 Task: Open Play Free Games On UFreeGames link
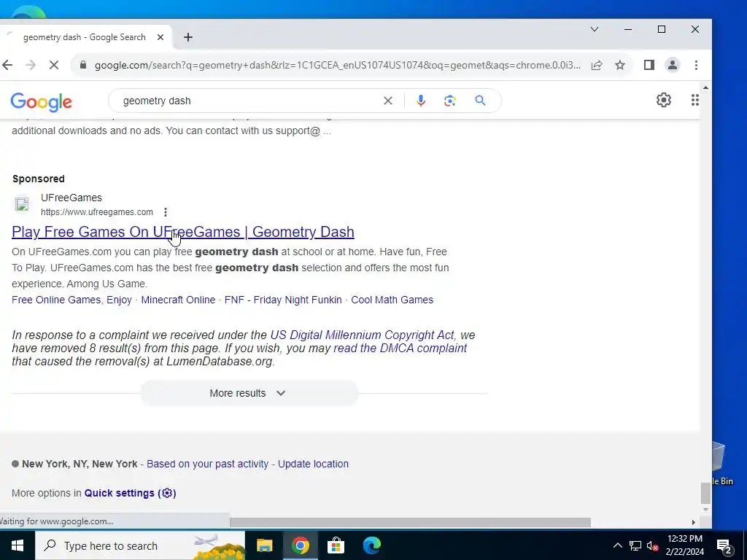coord(183,232)
